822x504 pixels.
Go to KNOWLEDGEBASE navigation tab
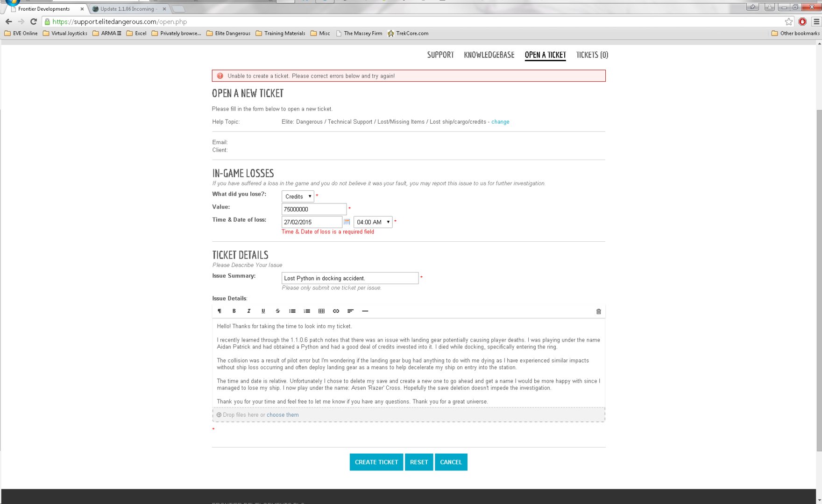click(489, 55)
